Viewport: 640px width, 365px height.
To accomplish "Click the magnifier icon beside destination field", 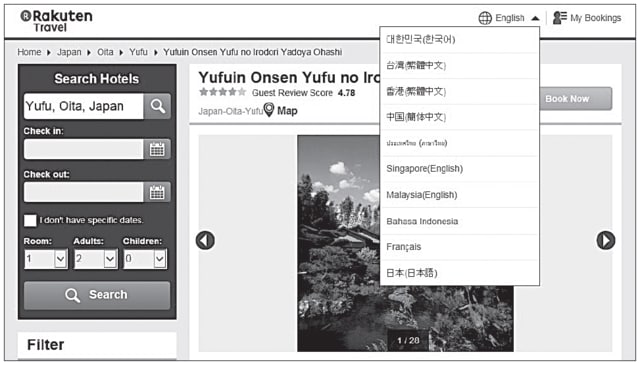I will [158, 106].
